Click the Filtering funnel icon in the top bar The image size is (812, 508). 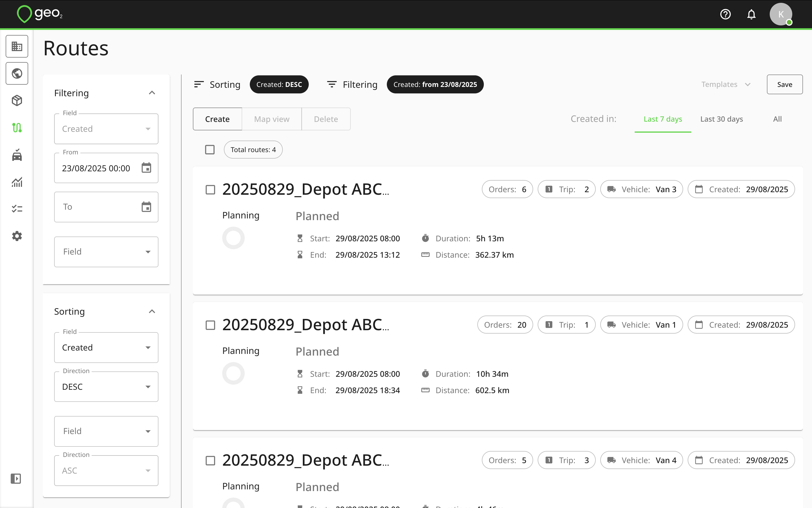click(x=332, y=84)
